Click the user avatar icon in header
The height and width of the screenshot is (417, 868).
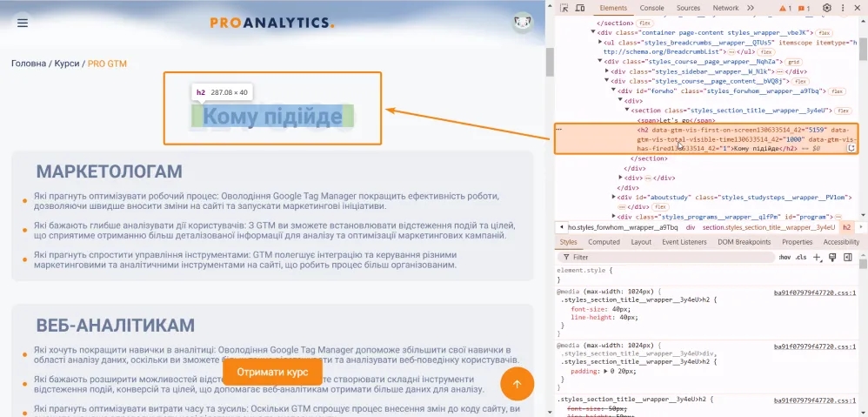click(521, 23)
